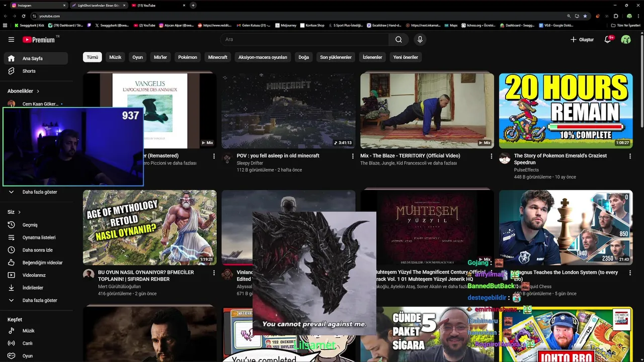The height and width of the screenshot is (362, 644).
Task: Open the YouTube hamburger guide menu
Action: pos(11,40)
